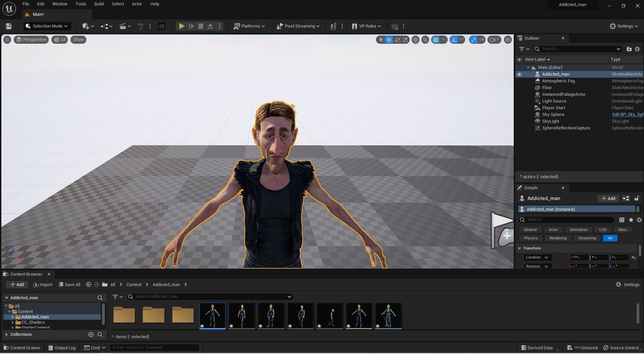The width and height of the screenshot is (644, 354).
Task: Expand the Collections section
Action: pyautogui.click(x=7, y=335)
